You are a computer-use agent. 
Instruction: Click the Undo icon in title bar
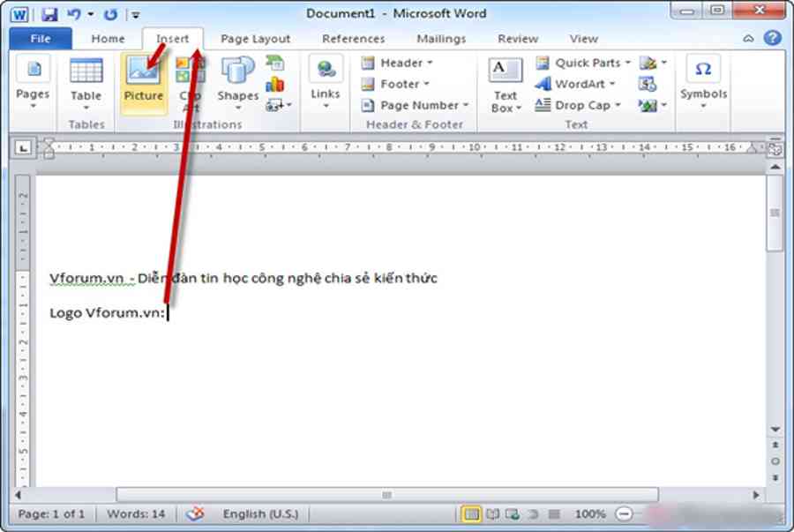tap(74, 14)
